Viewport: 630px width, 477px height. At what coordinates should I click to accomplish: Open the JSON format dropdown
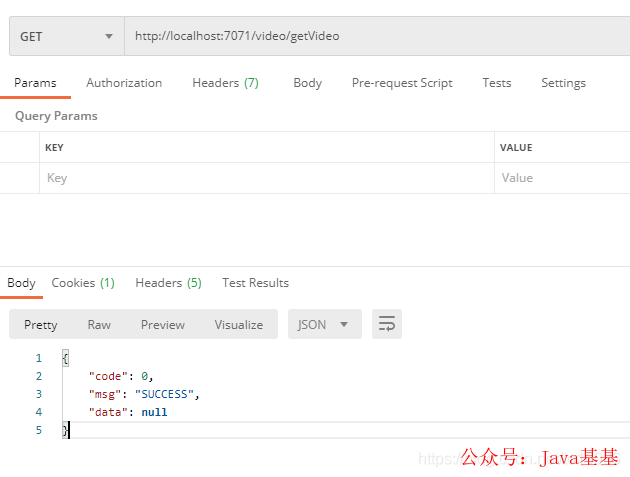tap(325, 324)
